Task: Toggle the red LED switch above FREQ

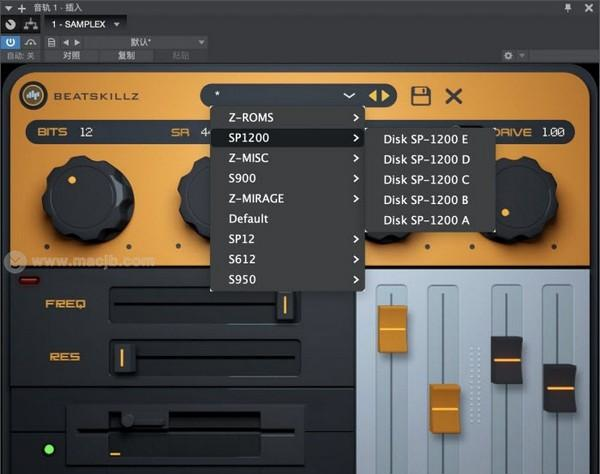Action: click(x=29, y=280)
